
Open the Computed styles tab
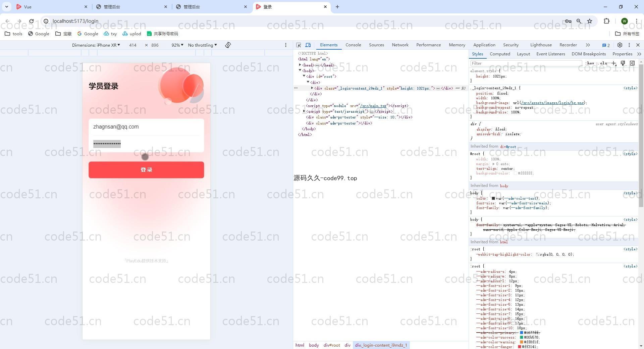[500, 54]
